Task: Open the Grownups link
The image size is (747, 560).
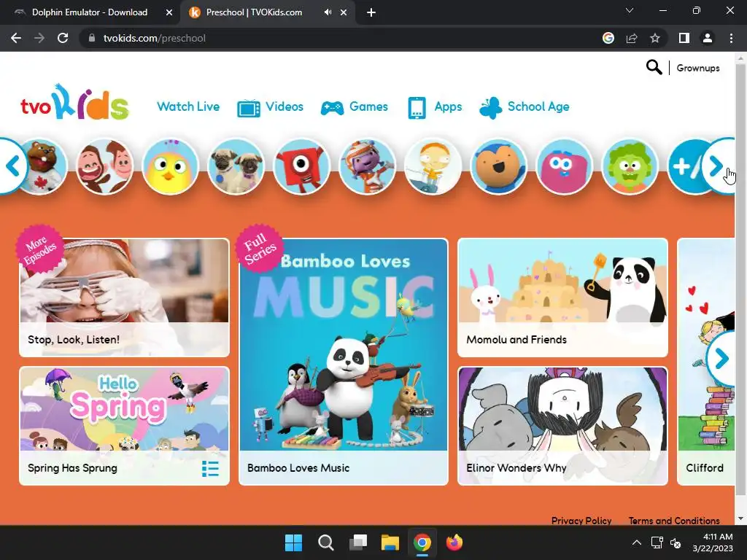Action: [698, 68]
